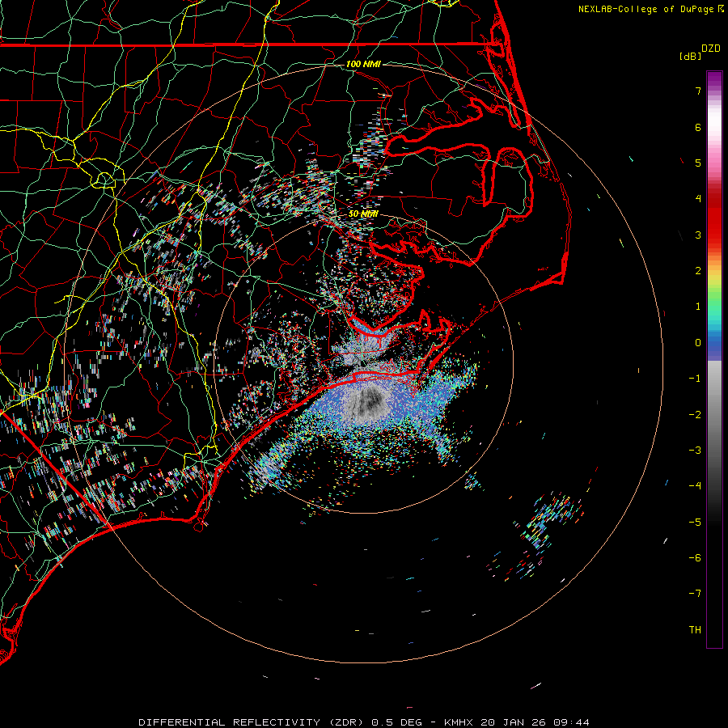Click the [dB] units label

tap(691, 56)
